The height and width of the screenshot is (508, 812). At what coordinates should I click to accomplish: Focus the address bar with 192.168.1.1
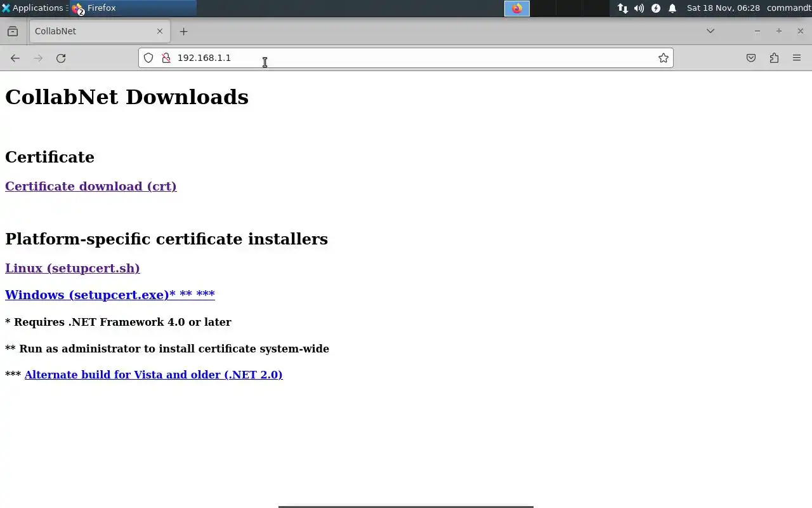406,58
